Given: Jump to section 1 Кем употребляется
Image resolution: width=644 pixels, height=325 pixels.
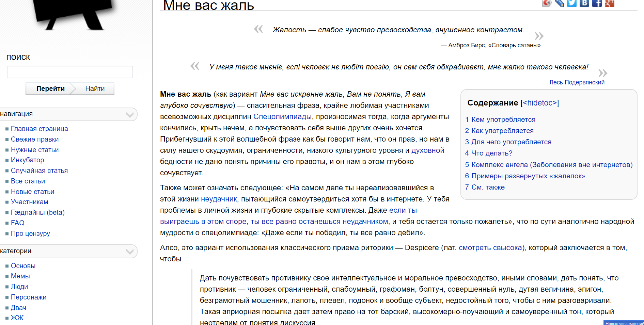Looking at the screenshot, I should pos(500,119).
